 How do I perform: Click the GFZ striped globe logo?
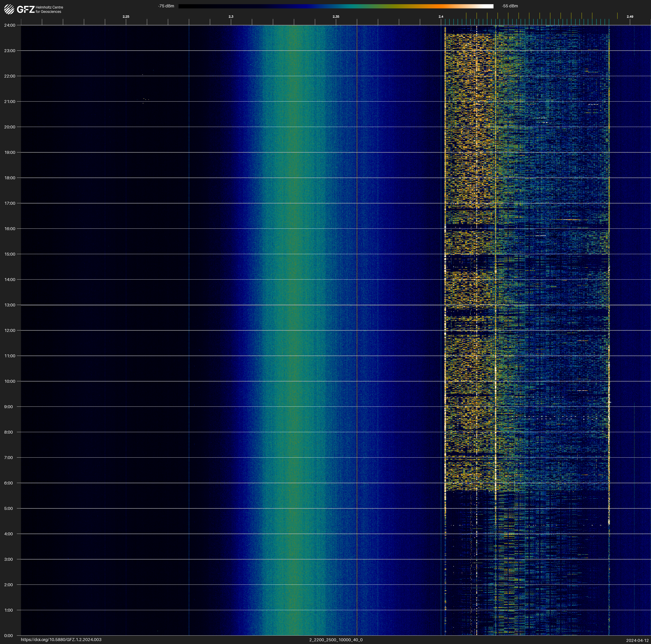(9, 9)
